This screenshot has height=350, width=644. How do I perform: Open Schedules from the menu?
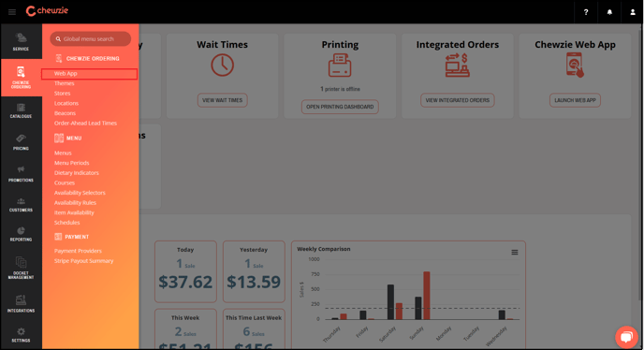(x=67, y=222)
